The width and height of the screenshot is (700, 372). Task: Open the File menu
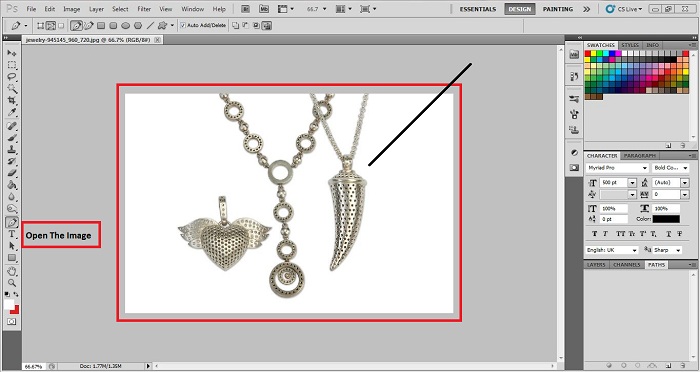[x=31, y=9]
